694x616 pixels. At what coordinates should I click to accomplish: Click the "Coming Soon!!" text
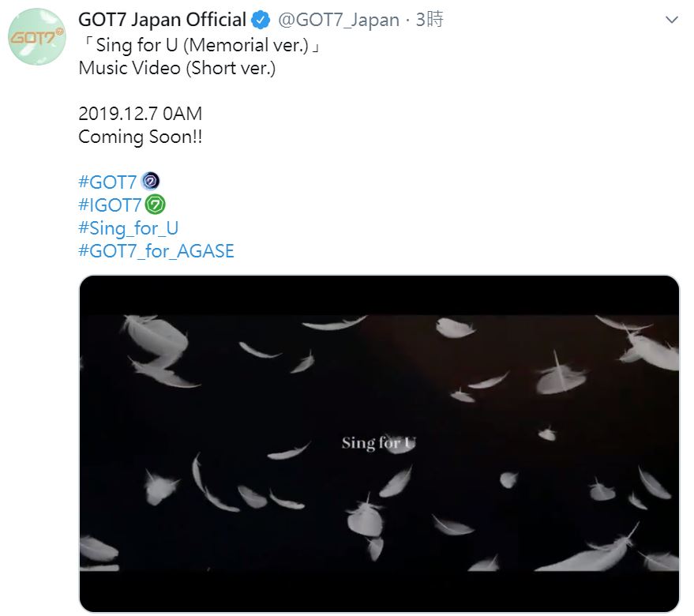coord(141,137)
